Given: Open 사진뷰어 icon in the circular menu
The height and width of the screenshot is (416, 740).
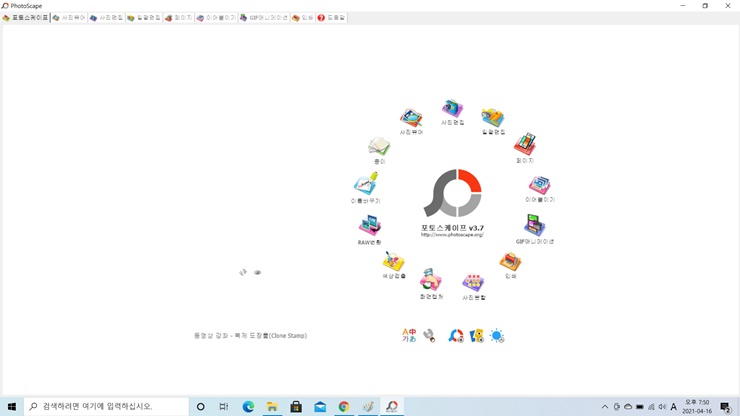Looking at the screenshot, I should click(x=411, y=121).
